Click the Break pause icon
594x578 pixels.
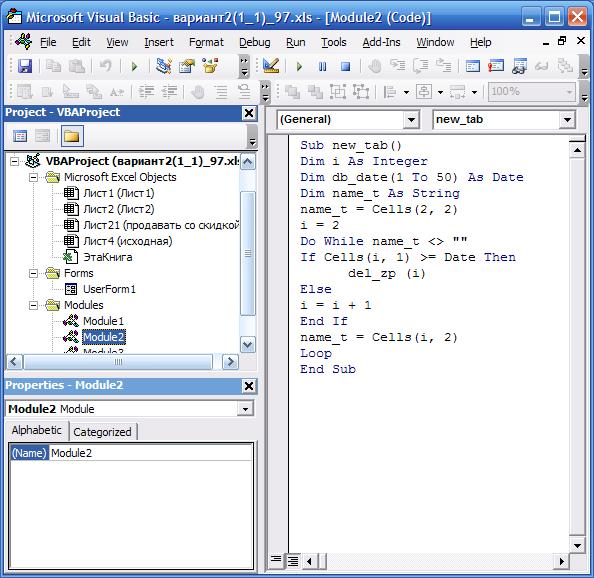322,67
